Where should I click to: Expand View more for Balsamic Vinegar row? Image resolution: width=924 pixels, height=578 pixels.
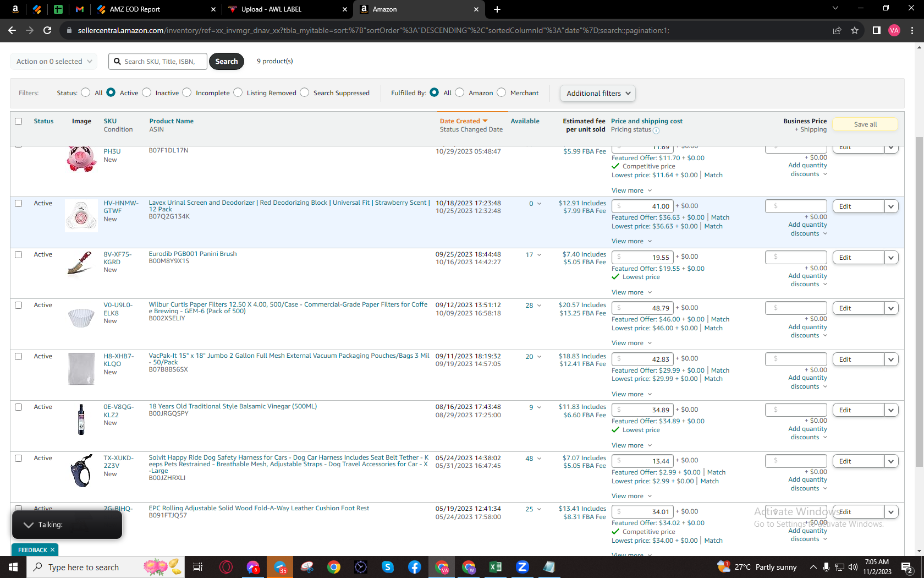(631, 445)
